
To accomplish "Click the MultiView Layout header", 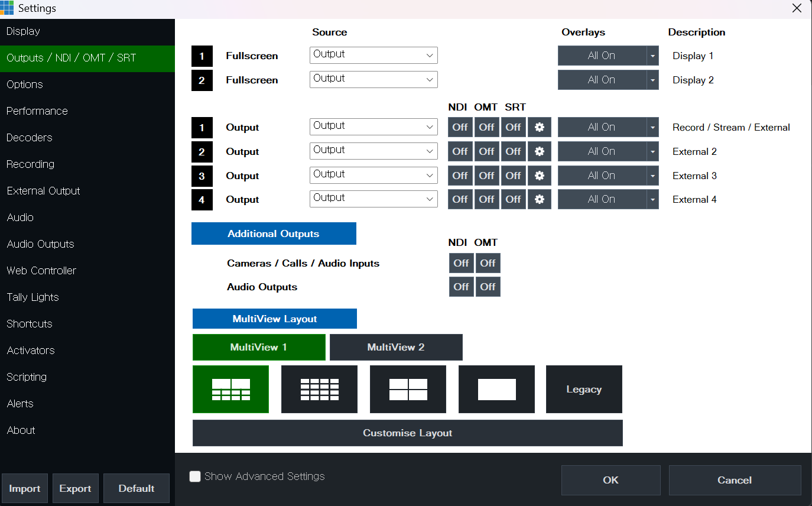I will pos(275,319).
